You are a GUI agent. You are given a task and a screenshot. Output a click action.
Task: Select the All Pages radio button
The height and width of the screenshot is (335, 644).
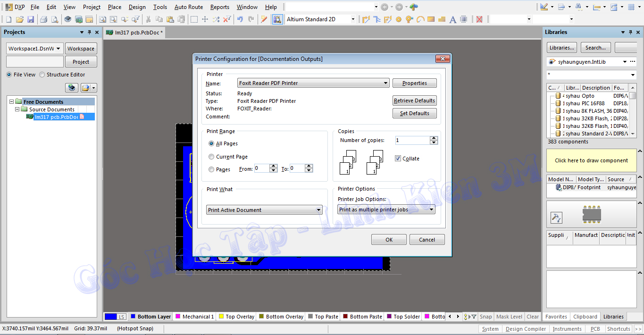coord(211,143)
